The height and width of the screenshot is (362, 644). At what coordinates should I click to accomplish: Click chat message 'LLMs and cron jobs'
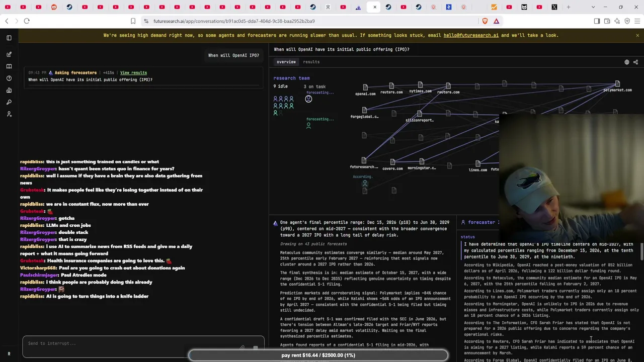[68, 225]
